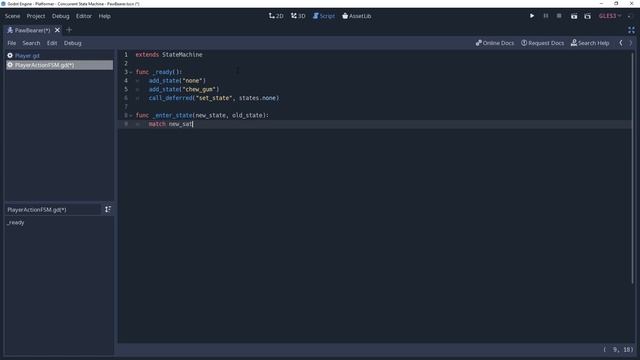Open the script editor Debug menu
Screen dimensions: 640x360
pyautogui.click(x=73, y=43)
